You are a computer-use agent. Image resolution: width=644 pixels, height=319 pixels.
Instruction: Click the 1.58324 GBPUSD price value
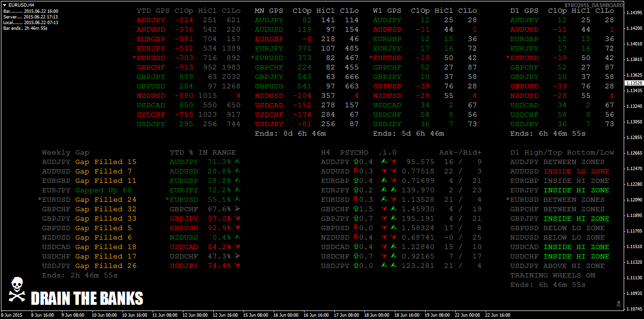418,228
